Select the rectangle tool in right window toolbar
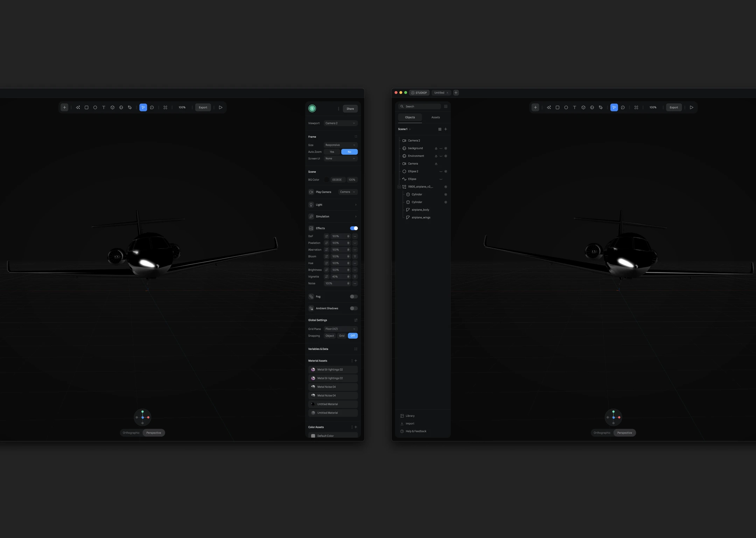Image resolution: width=756 pixels, height=538 pixels. [558, 108]
